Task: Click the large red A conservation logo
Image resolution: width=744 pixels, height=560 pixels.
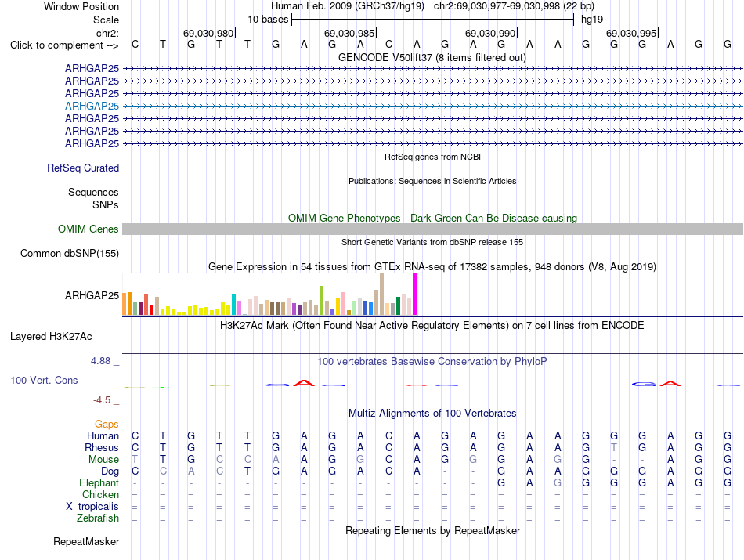Action: (x=304, y=382)
